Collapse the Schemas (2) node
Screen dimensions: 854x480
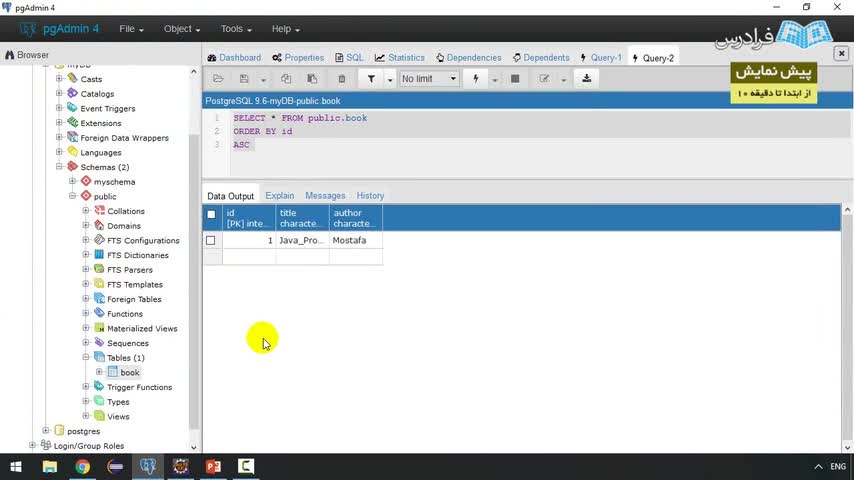59,166
